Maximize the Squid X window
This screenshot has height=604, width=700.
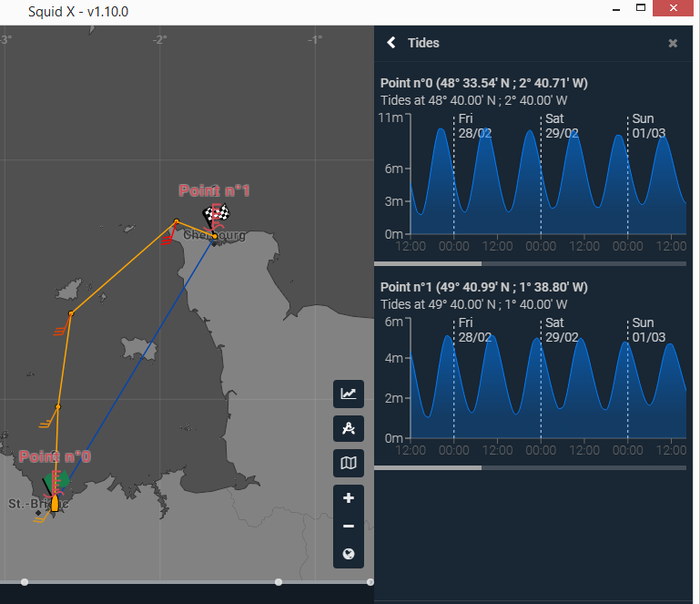tap(642, 8)
